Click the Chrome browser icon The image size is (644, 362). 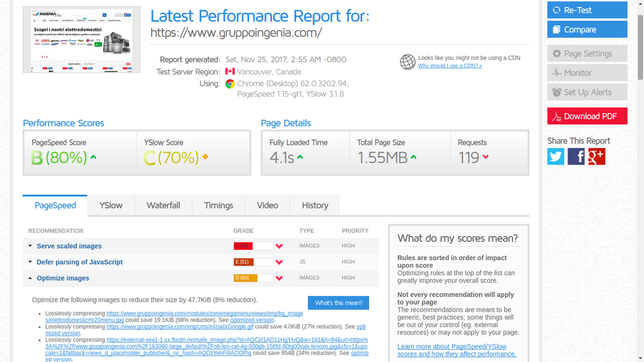point(230,84)
